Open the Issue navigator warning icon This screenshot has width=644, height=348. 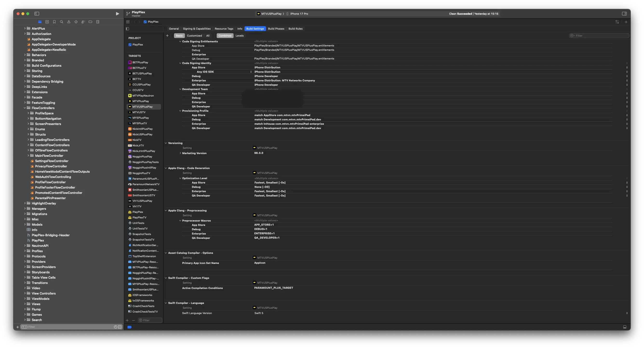click(x=69, y=22)
